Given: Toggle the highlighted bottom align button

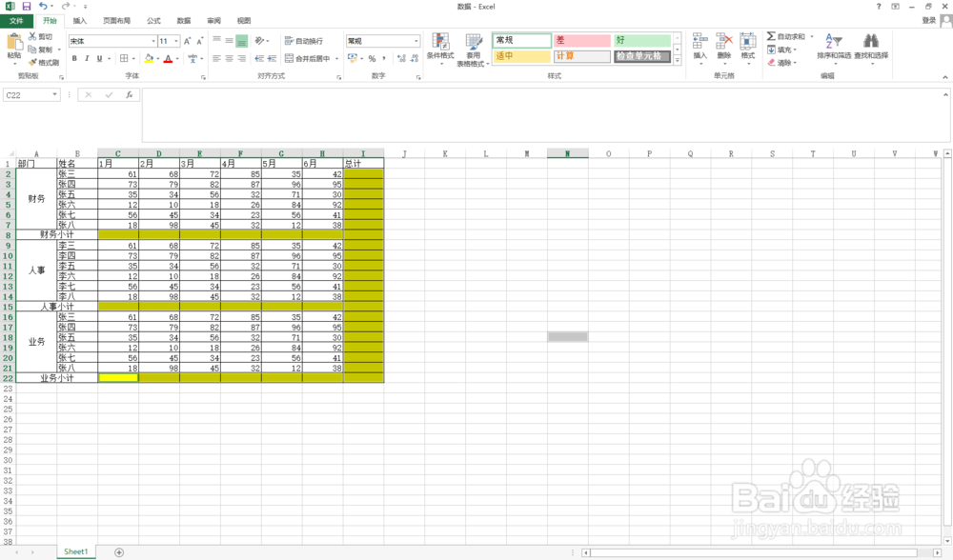Looking at the screenshot, I should (242, 41).
